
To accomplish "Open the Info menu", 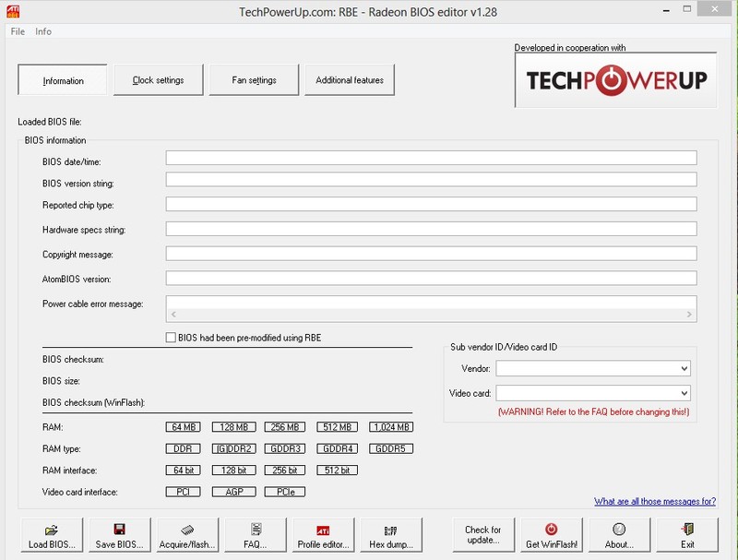I will point(43,31).
